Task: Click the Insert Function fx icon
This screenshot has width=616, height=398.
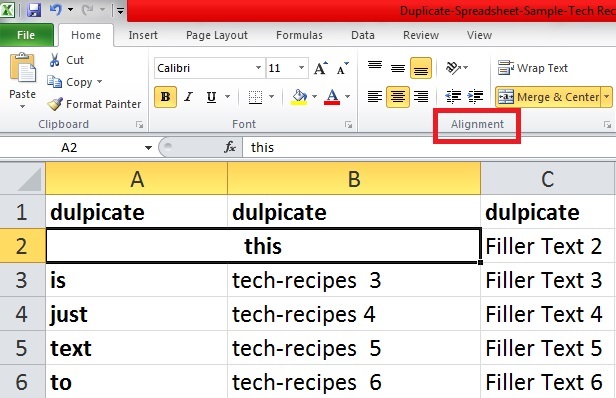Action: (x=230, y=147)
